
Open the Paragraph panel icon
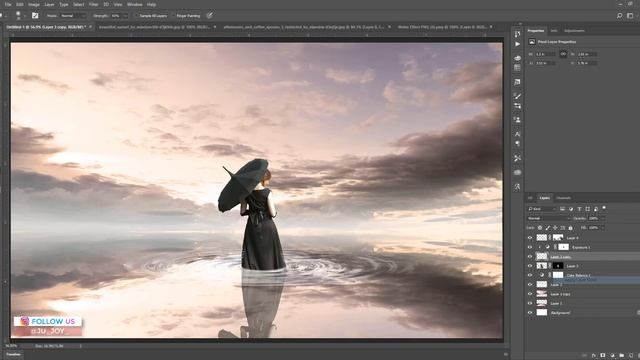[x=518, y=144]
